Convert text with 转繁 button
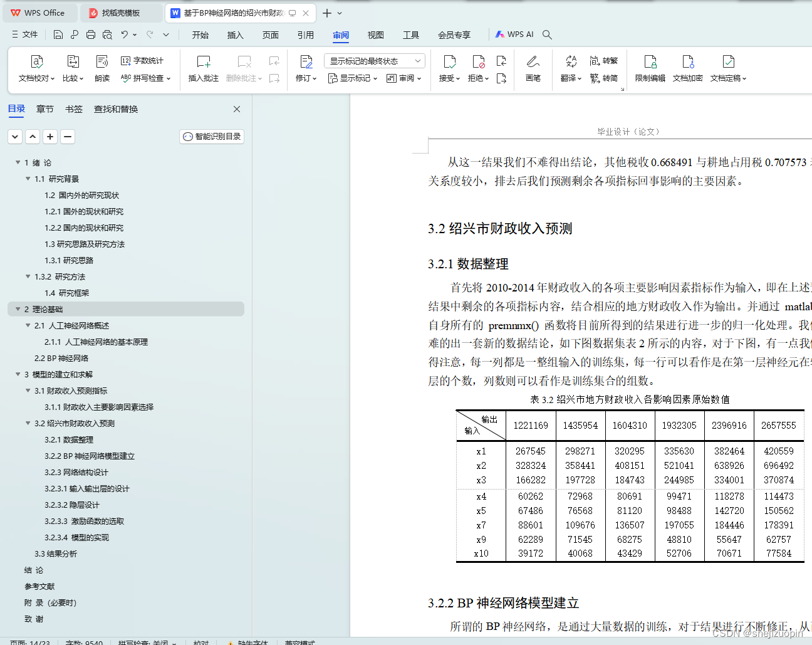This screenshot has width=812, height=645. (604, 61)
